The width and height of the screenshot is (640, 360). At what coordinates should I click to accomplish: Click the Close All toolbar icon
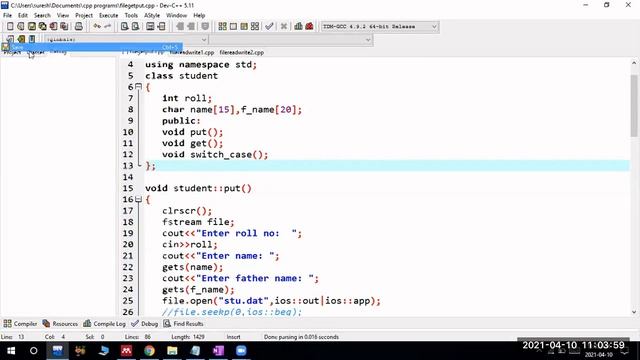tap(64, 27)
